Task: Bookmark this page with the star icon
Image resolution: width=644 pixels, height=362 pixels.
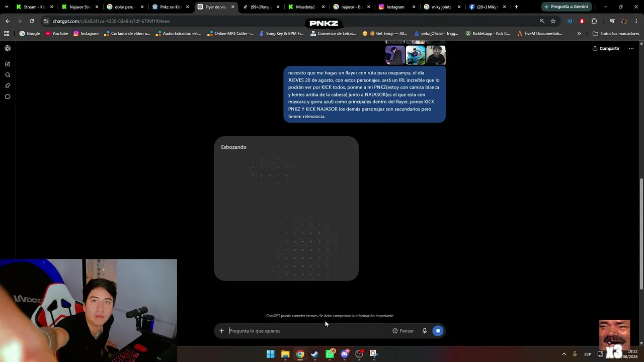Action: coord(553,21)
